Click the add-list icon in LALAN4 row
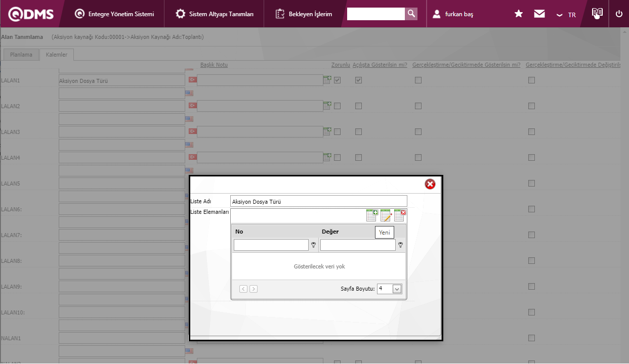Viewport: 629px width, 364px height. 327,157
